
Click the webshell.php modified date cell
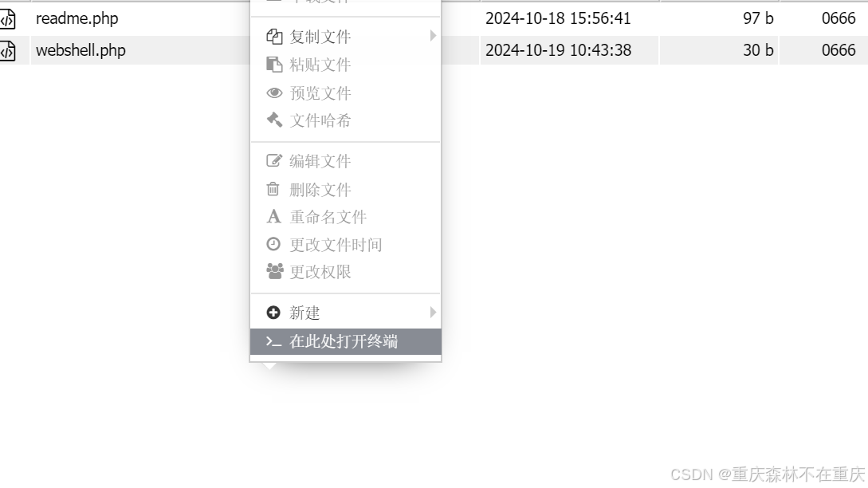coord(558,50)
